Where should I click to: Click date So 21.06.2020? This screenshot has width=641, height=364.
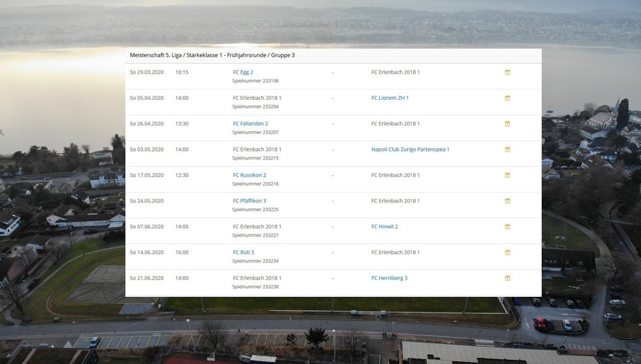click(147, 278)
